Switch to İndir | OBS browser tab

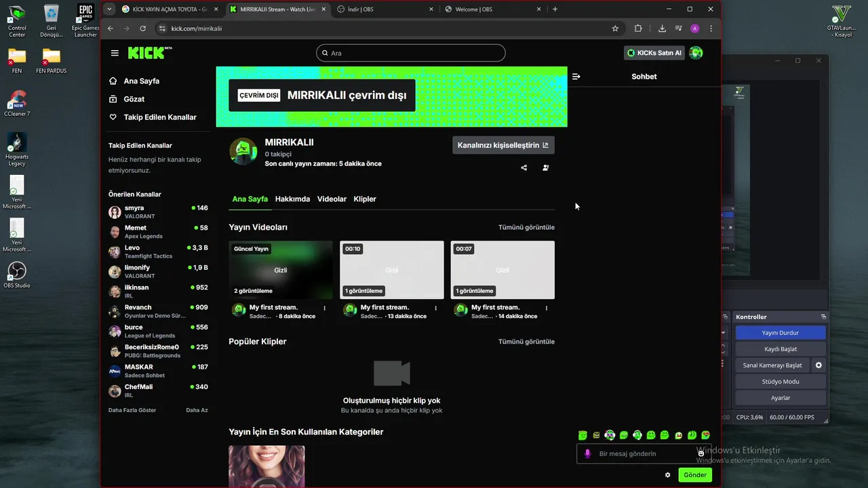[385, 9]
